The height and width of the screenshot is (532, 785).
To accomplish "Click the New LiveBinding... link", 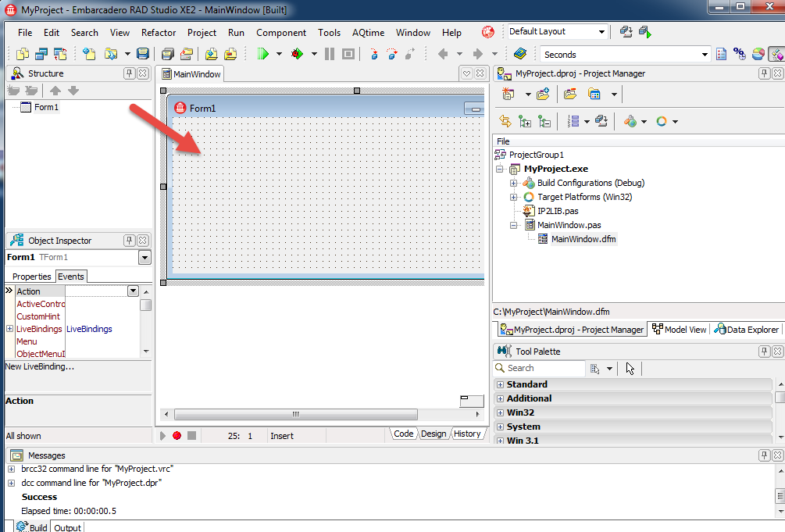I will point(40,366).
